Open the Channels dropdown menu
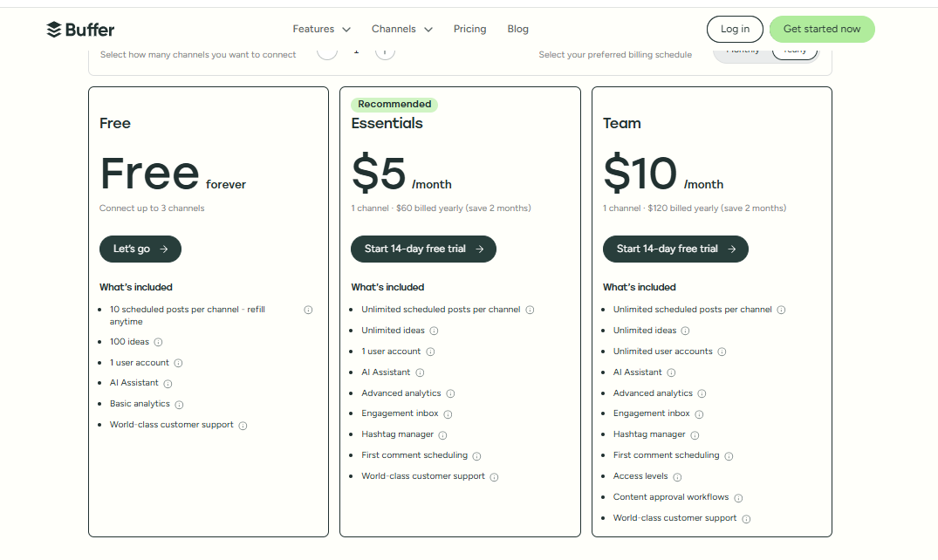The height and width of the screenshot is (560, 938). 401,29
